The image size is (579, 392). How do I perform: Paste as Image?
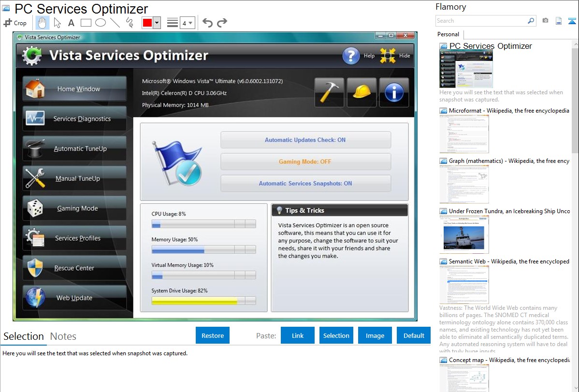coord(375,335)
